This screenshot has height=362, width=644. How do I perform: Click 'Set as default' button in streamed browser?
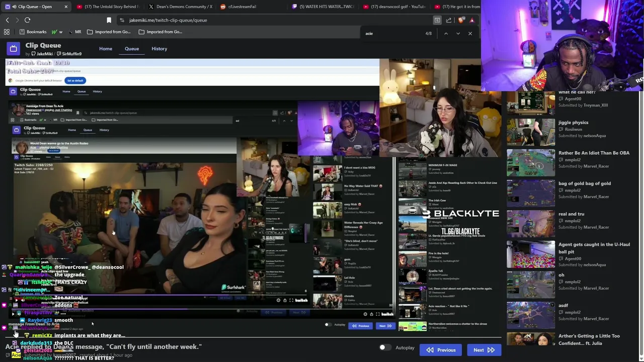75,80
